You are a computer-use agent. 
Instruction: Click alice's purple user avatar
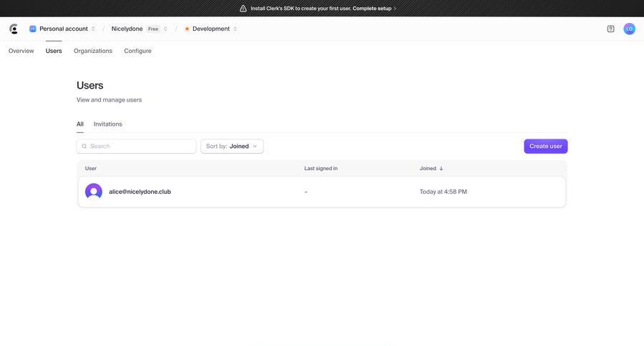tap(94, 192)
